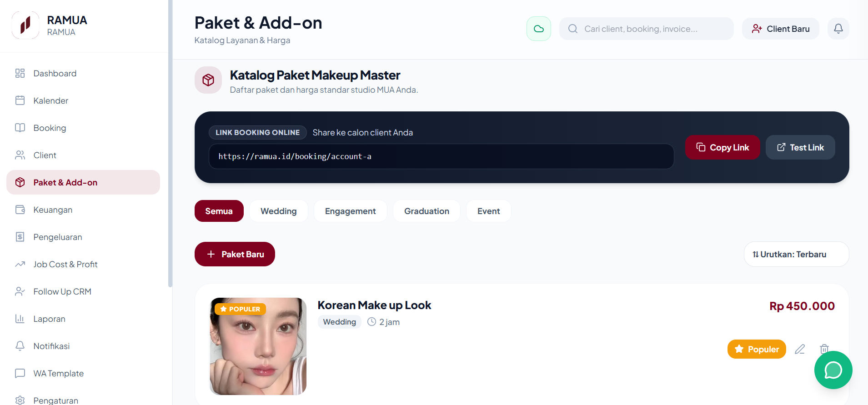Screen dimensions: 868x405
Task: Open Notifikasi in the sidebar
Action: 83,346
